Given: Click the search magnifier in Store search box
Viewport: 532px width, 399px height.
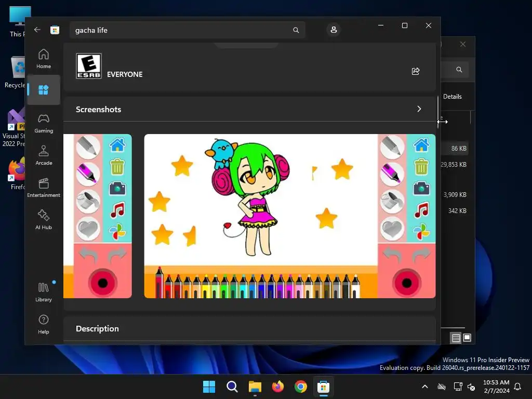Looking at the screenshot, I should [x=296, y=30].
